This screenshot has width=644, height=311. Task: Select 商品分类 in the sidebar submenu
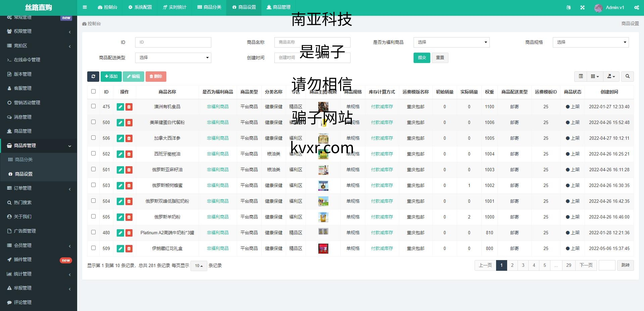tap(39, 160)
